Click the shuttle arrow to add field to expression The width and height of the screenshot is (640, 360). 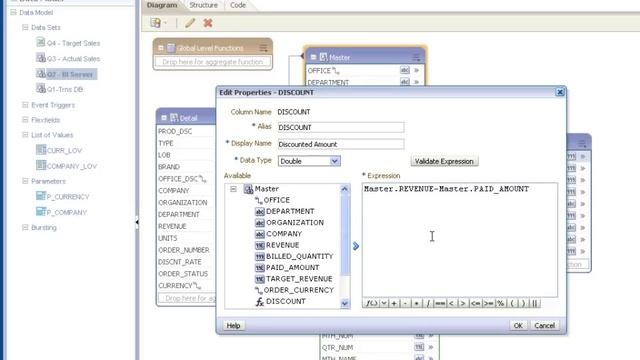tap(356, 246)
